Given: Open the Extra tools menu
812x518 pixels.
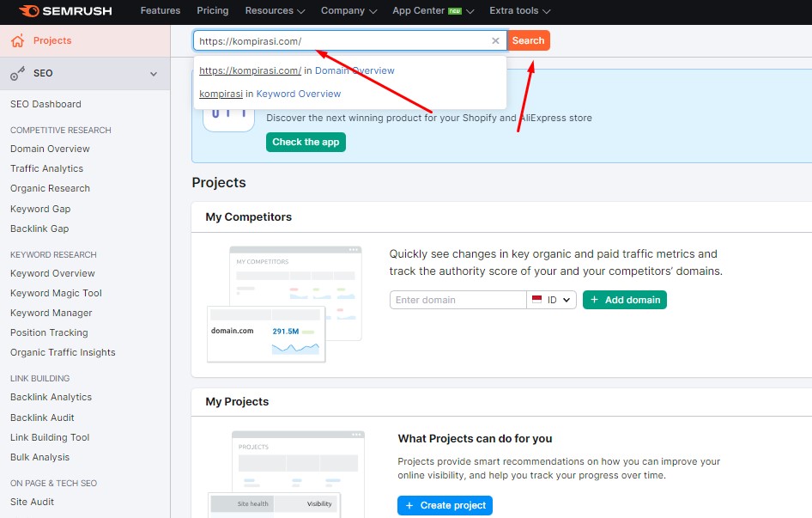Looking at the screenshot, I should click(519, 11).
